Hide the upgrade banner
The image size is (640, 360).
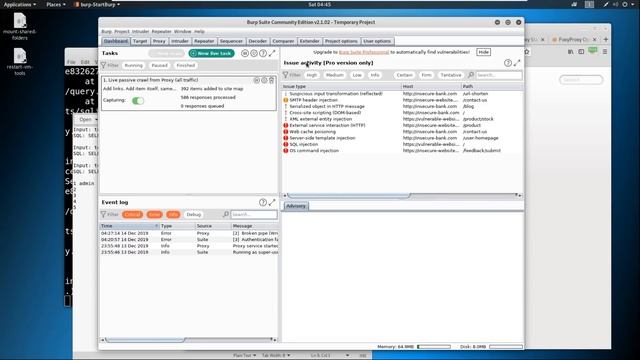coord(483,52)
